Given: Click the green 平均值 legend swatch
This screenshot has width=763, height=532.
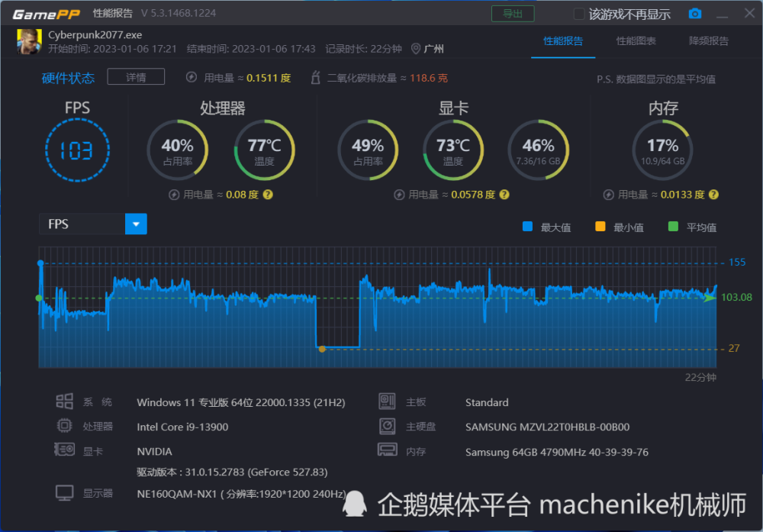Looking at the screenshot, I should tap(673, 227).
